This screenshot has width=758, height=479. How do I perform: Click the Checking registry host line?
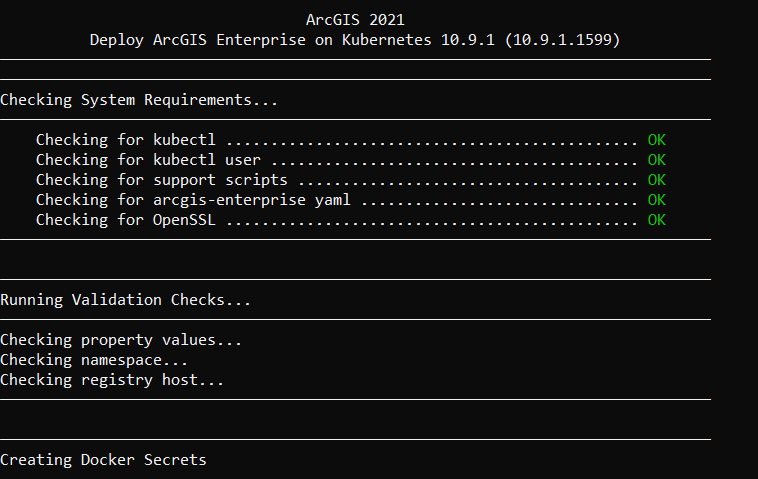tap(112, 380)
